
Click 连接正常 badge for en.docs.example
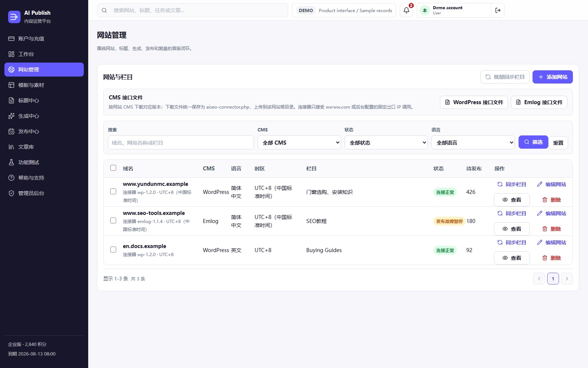445,250
